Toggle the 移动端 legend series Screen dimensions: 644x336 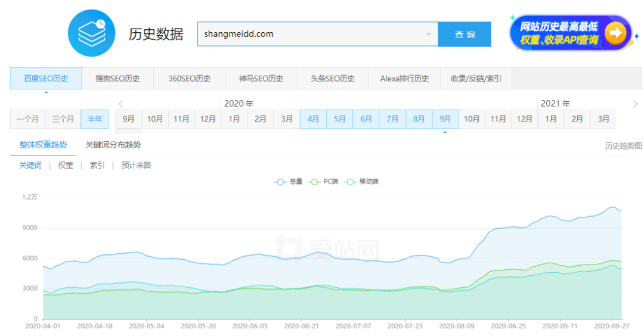click(361, 181)
